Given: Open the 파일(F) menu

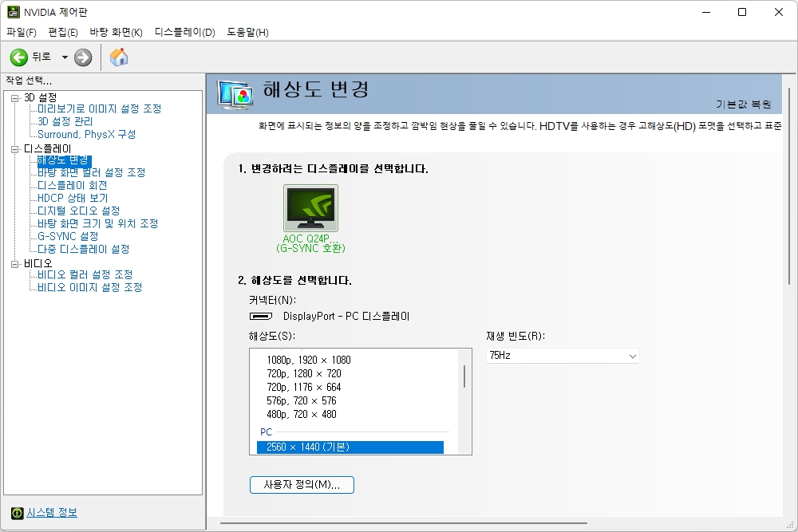Looking at the screenshot, I should point(22,33).
